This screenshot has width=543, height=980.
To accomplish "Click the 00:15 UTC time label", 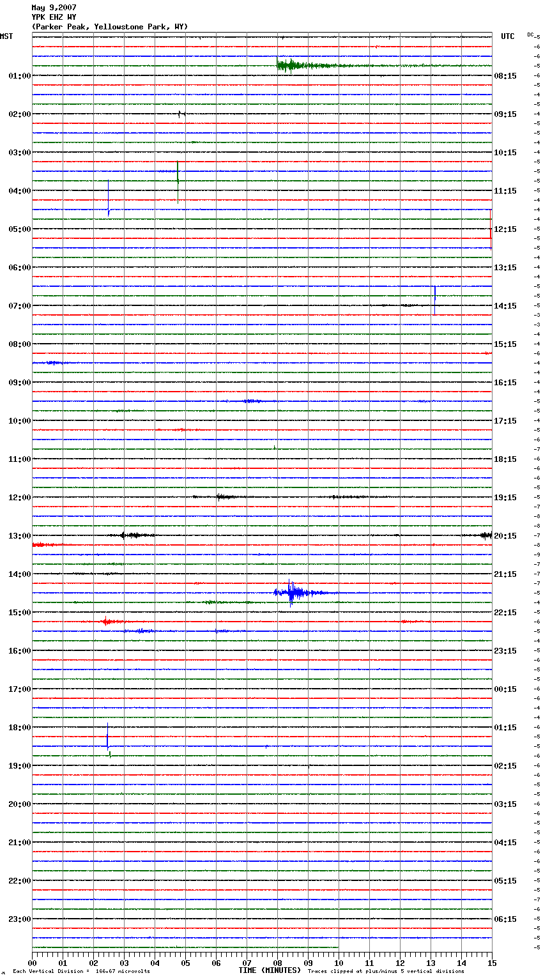I will point(505,689).
